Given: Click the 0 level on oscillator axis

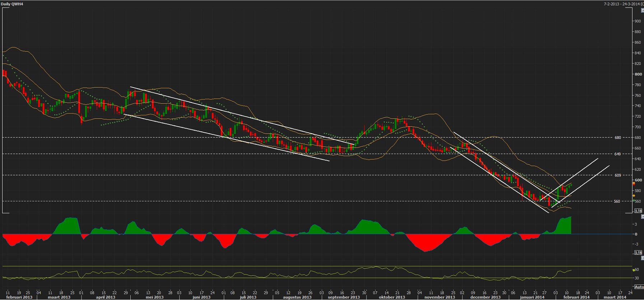Looking at the screenshot, I should (x=636, y=234).
